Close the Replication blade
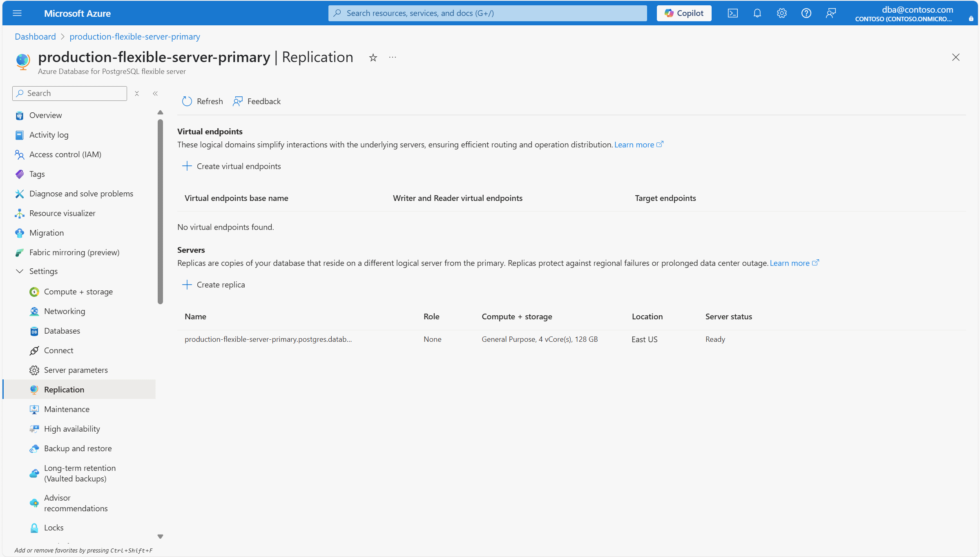Image resolution: width=980 pixels, height=557 pixels. point(956,57)
